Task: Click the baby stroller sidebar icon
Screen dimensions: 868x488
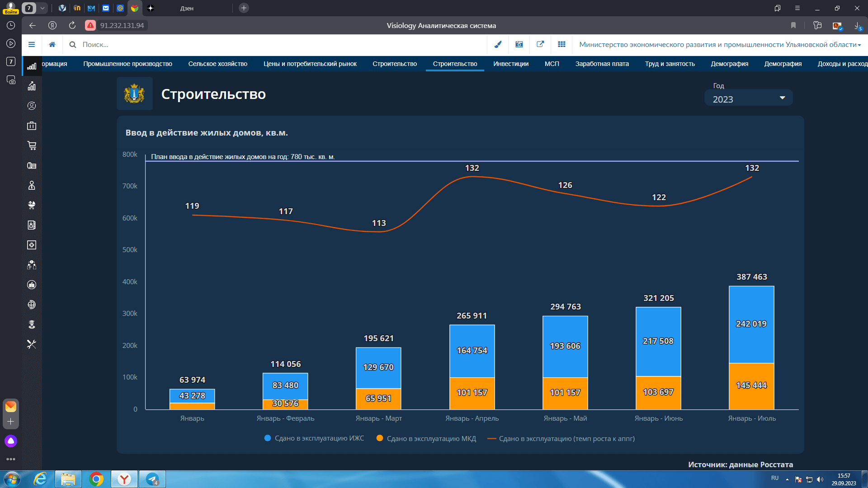Action: 32,205
